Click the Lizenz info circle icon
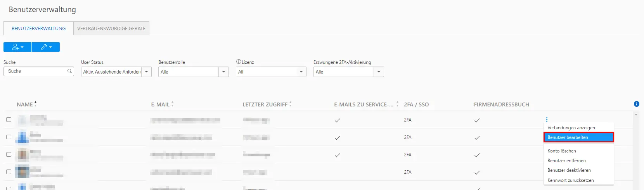644x190 pixels. coord(239,62)
